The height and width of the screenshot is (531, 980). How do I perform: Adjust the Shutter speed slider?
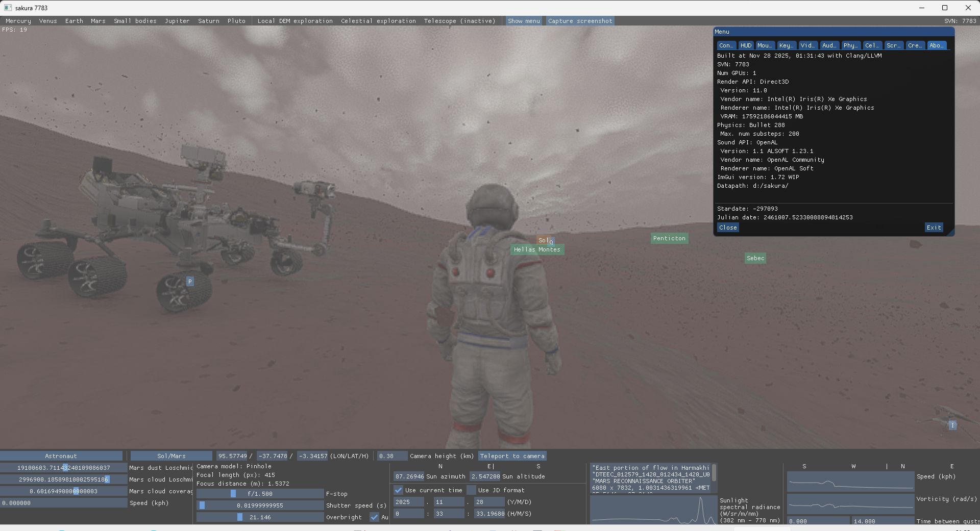260,505
